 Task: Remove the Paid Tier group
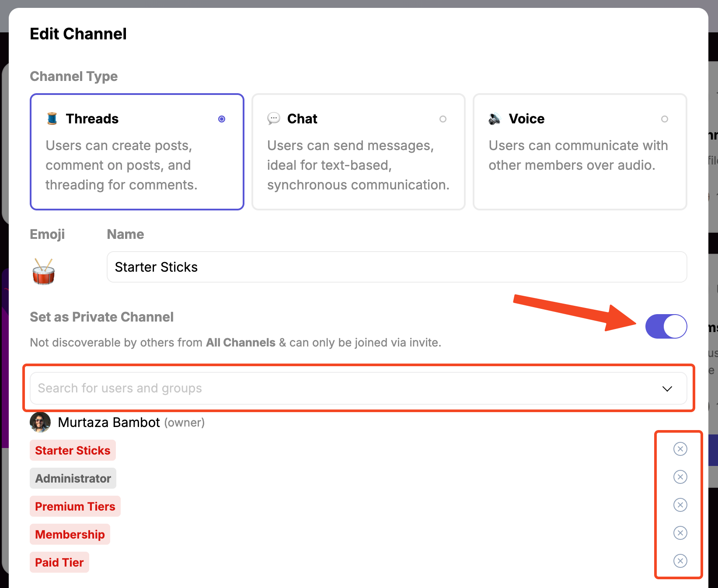pos(680,561)
